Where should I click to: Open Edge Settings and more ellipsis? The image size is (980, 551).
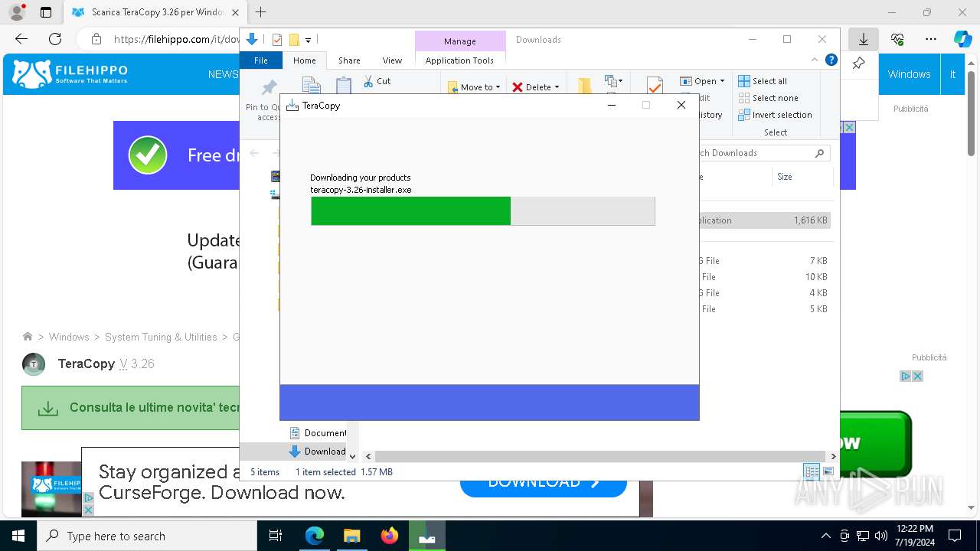point(931,39)
